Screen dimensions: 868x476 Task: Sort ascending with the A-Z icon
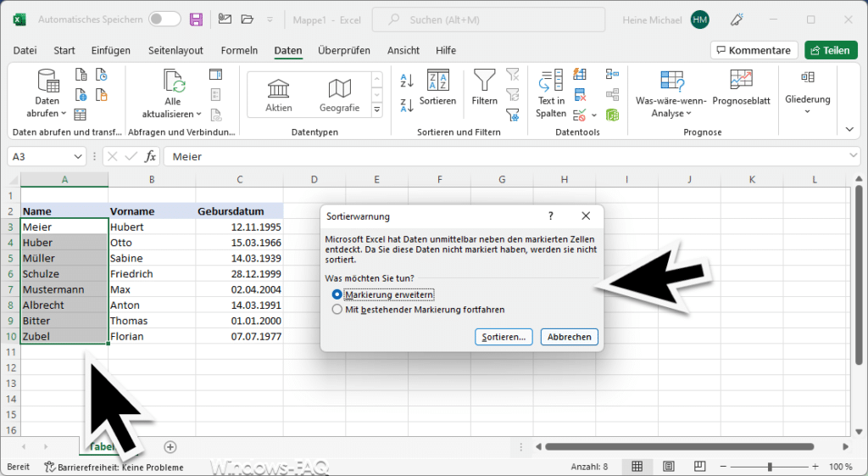[407, 81]
